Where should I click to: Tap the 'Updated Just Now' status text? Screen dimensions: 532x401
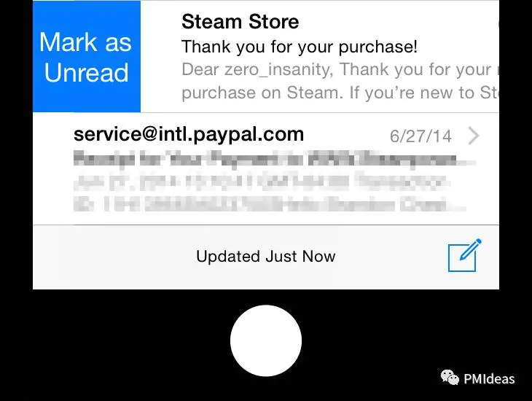coord(266,257)
